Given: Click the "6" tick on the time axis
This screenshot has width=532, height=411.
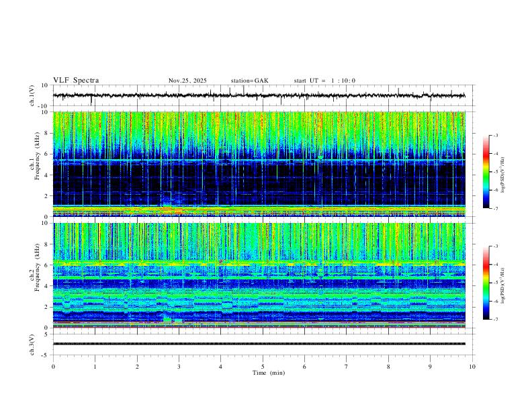Looking at the screenshot, I should click(x=305, y=367).
